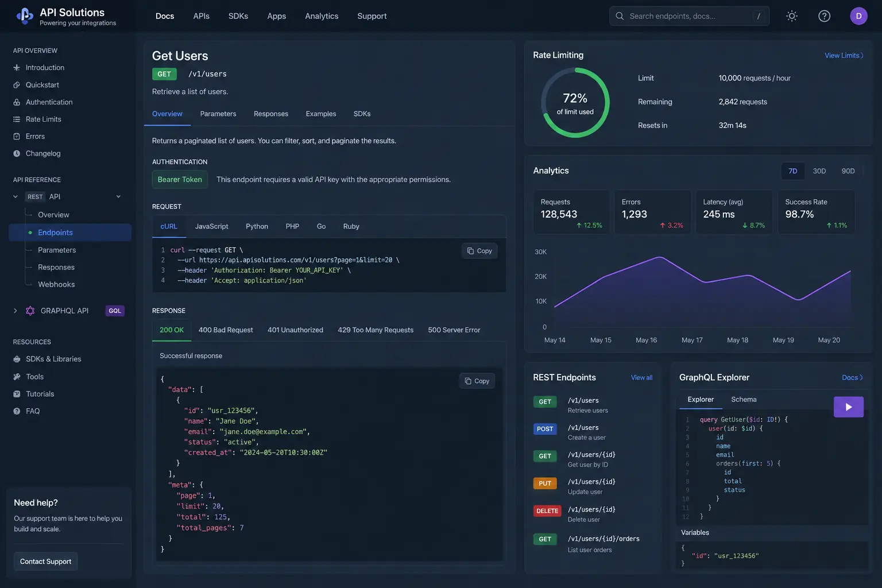Click the Authentication lock icon
Image resolution: width=882 pixels, height=588 pixels.
[17, 102]
